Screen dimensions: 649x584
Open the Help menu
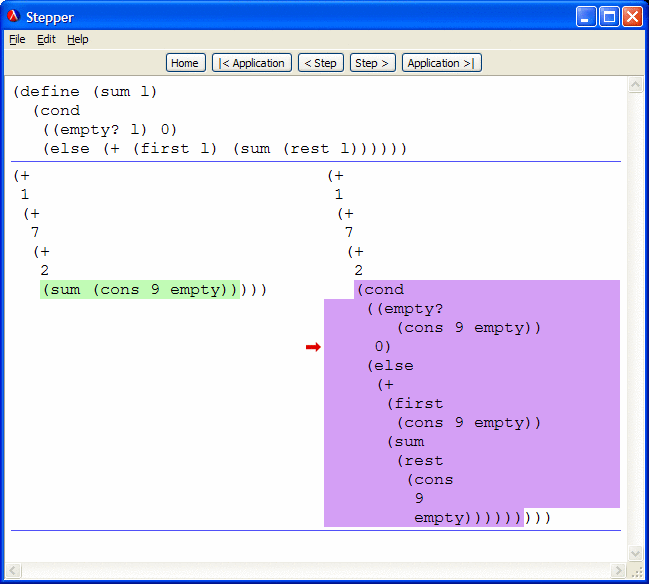(78, 39)
